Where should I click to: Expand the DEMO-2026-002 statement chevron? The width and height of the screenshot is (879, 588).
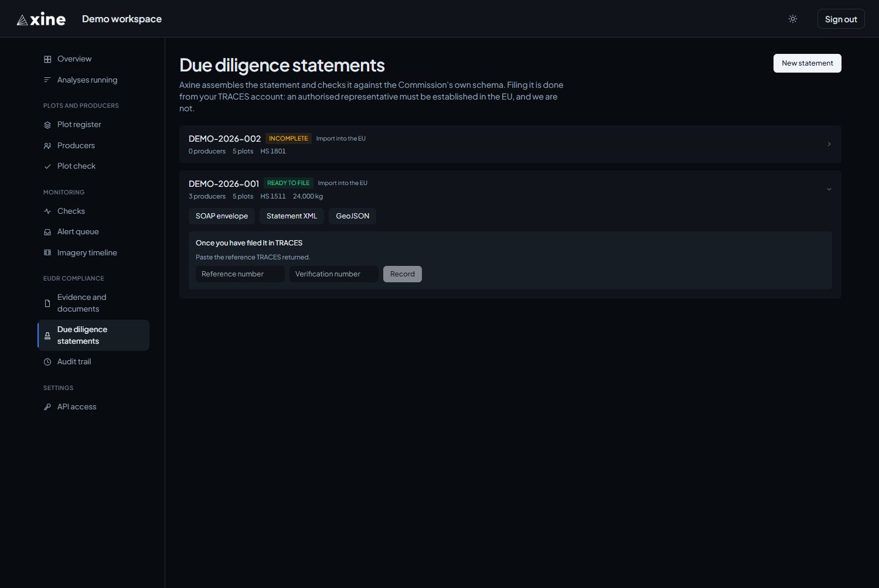coord(829,144)
